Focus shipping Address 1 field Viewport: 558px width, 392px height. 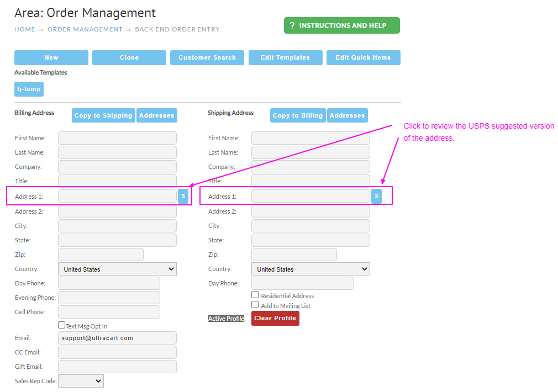click(x=310, y=197)
